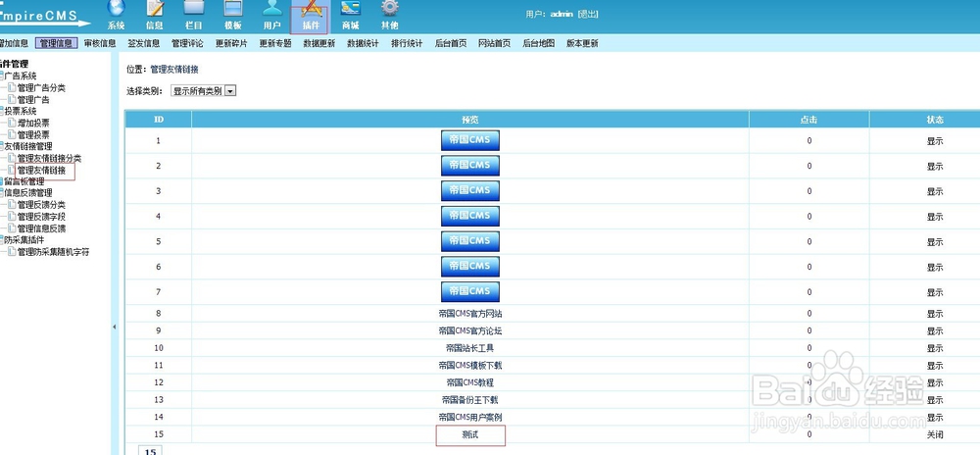Select the 签发信息 menu item
The width and height of the screenshot is (980, 455).
tap(144, 43)
